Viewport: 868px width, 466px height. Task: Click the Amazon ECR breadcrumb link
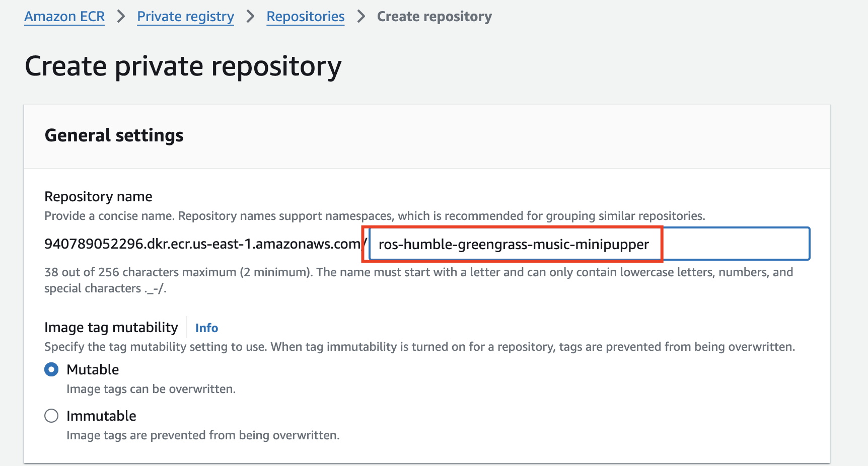click(64, 17)
